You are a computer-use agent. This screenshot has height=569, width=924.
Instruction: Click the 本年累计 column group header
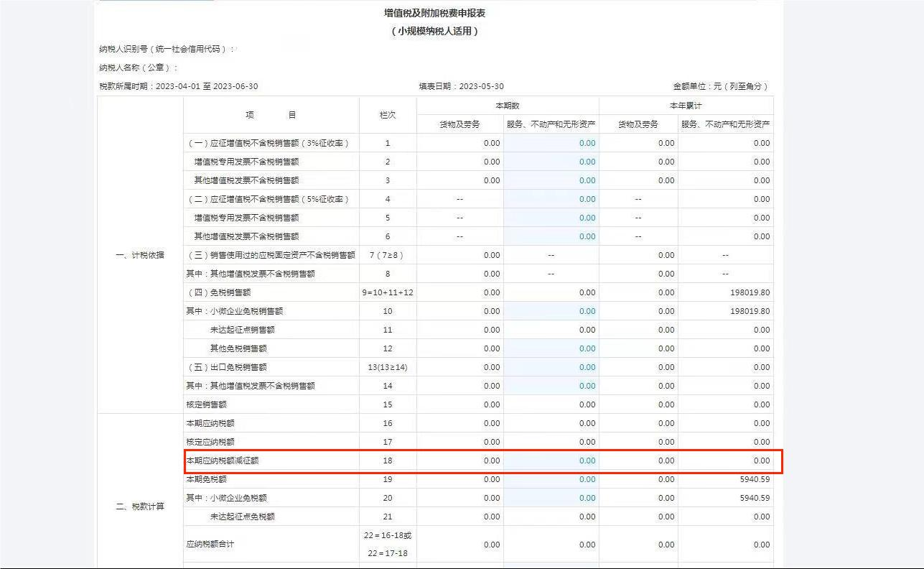[685, 106]
